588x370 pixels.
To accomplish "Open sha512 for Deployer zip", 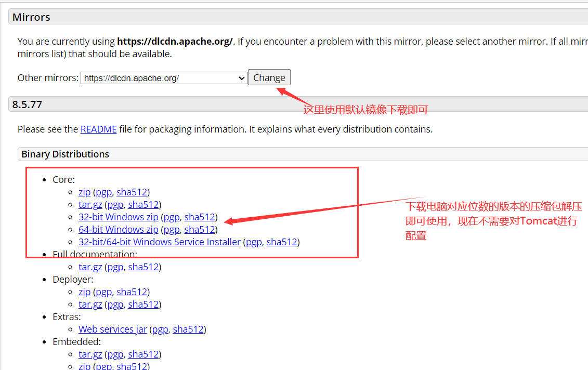I will tap(132, 292).
